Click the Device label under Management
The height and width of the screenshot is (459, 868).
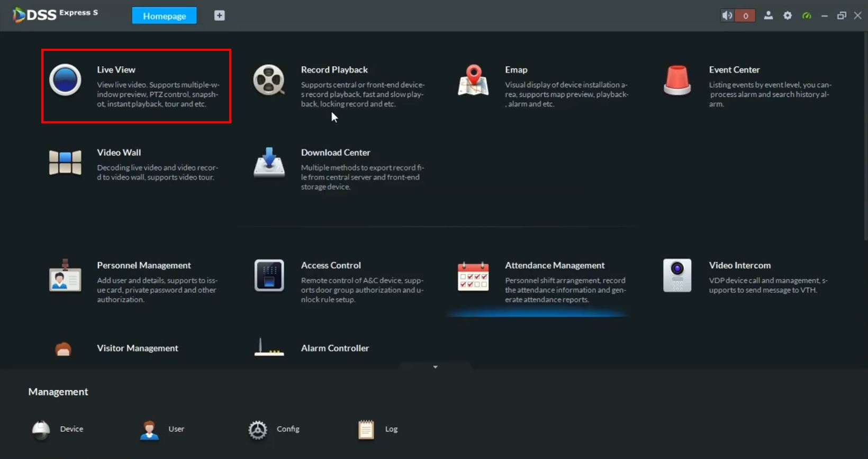coord(71,429)
